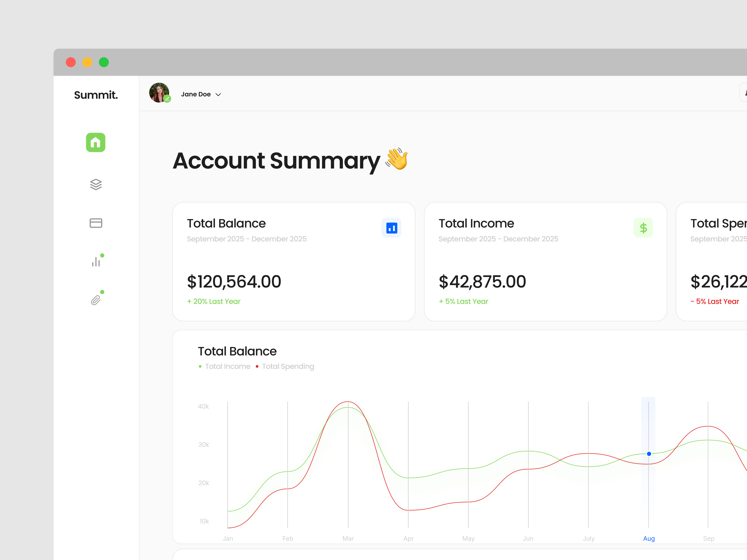Click the Jane Doe username
Image resolution: width=747 pixels, height=560 pixels.
[196, 94]
